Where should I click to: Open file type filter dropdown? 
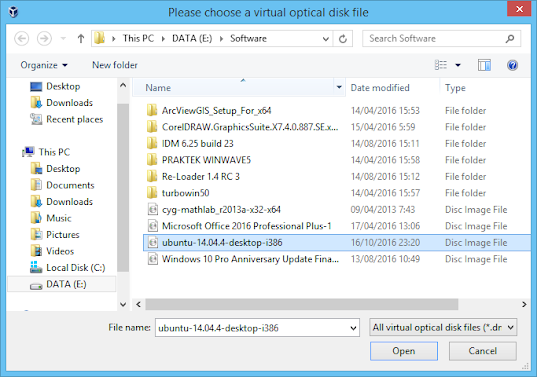[443, 328]
